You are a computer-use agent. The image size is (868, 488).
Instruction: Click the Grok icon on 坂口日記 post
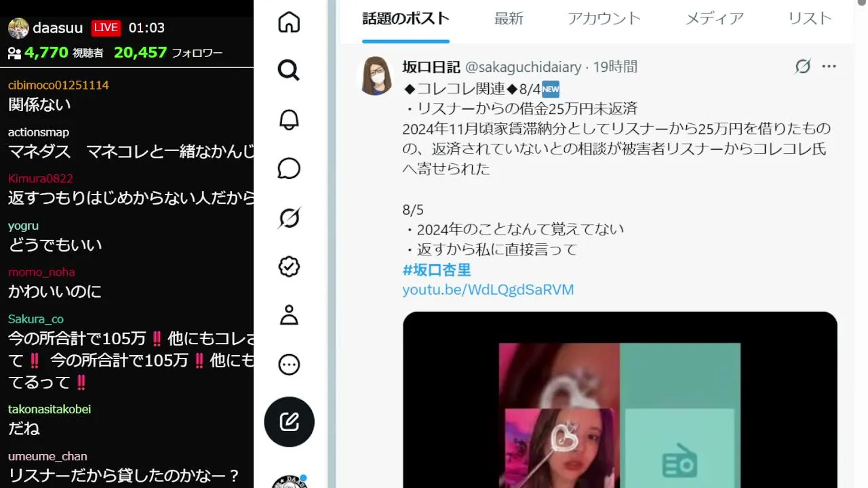point(803,66)
